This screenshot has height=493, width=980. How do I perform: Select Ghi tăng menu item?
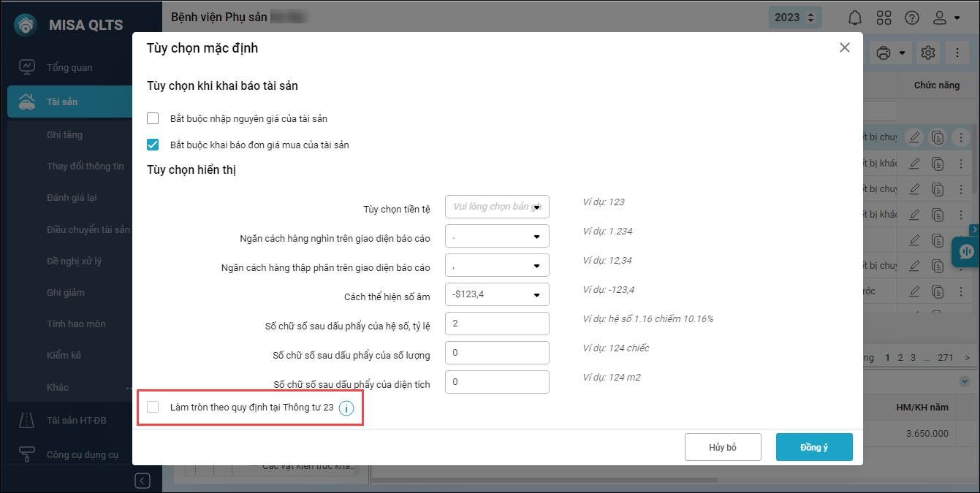(x=65, y=134)
